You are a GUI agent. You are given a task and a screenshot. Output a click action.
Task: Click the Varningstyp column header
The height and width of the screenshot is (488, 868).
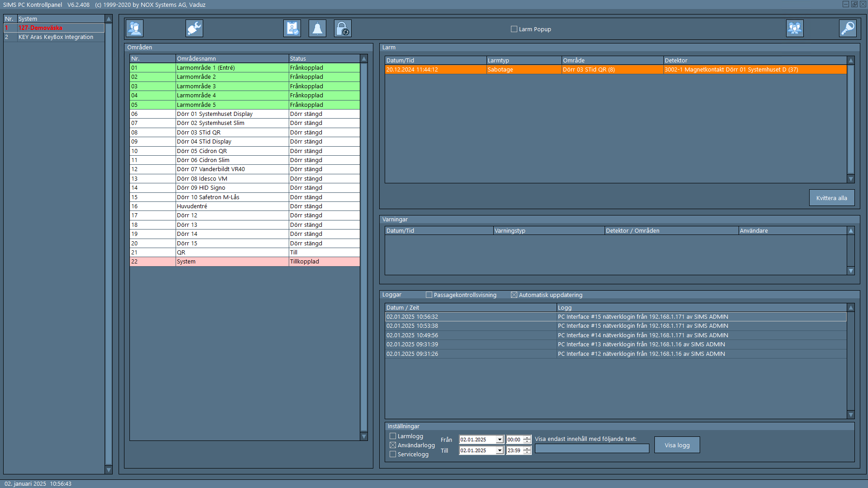point(549,231)
